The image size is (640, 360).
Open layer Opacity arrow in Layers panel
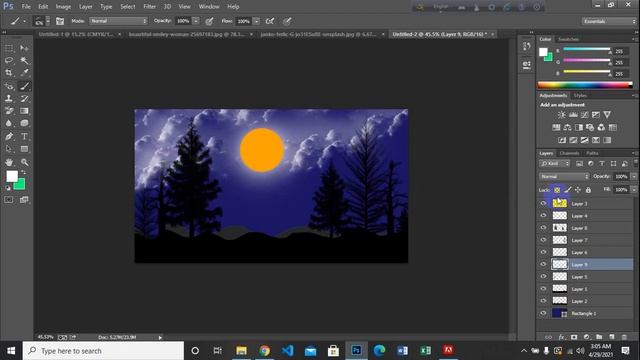click(x=633, y=176)
